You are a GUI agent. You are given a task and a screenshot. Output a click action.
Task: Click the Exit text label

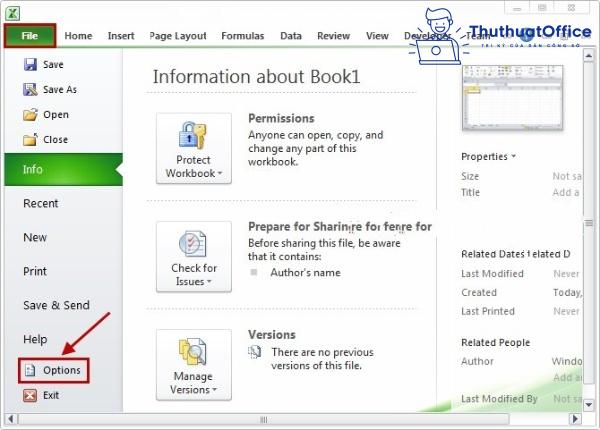pos(51,395)
